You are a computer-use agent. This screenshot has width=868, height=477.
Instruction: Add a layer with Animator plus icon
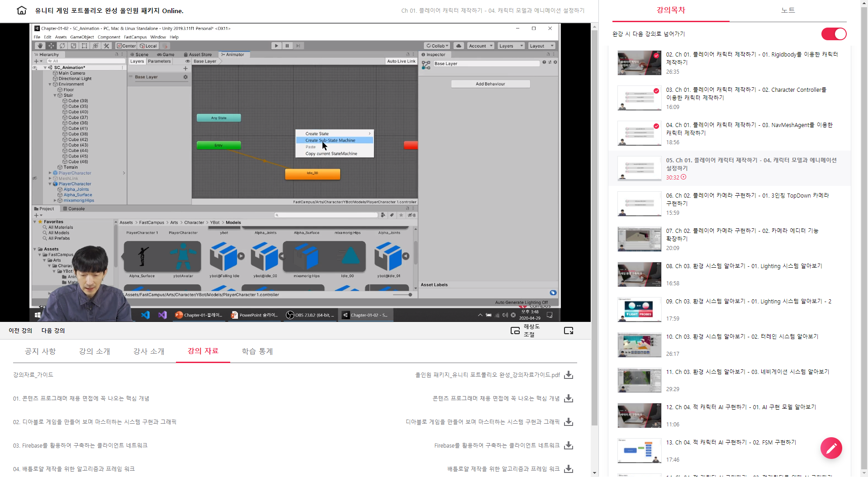(185, 68)
